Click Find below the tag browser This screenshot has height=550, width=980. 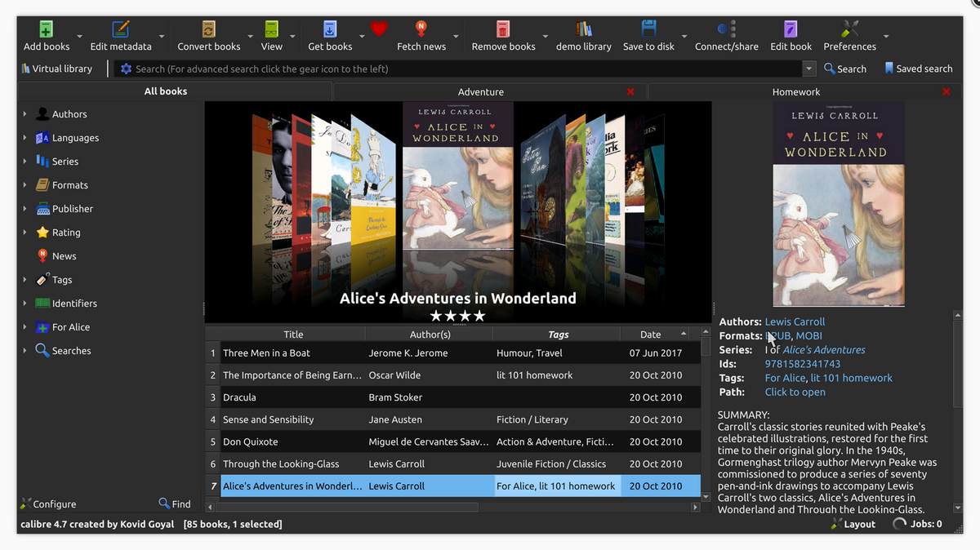click(175, 504)
